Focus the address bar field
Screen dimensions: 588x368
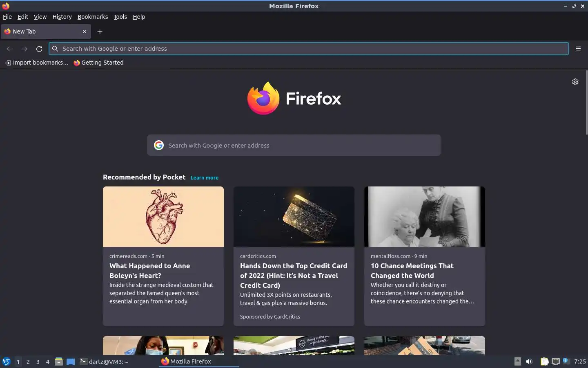point(309,49)
